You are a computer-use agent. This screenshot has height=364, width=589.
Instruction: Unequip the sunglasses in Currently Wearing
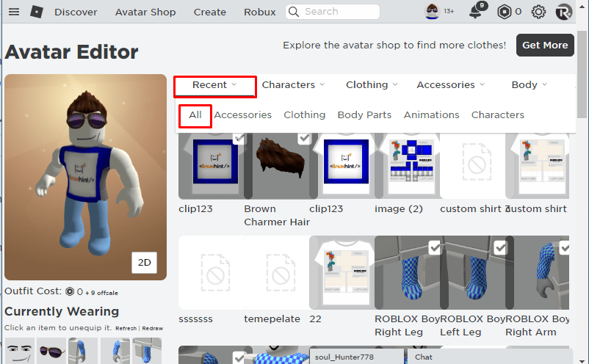[51, 351]
